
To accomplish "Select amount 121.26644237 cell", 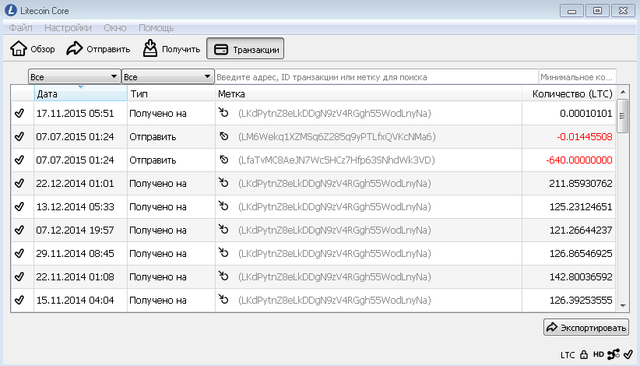I will coord(569,230).
